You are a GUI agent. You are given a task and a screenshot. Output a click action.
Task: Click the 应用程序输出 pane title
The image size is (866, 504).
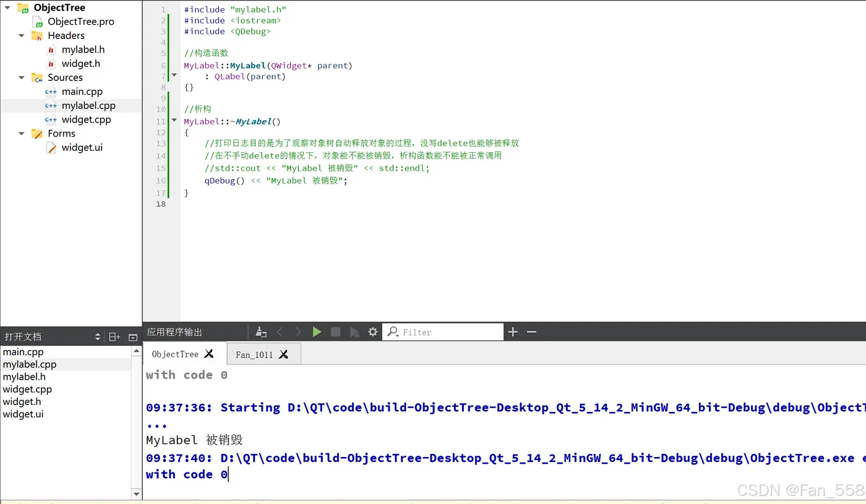tap(174, 333)
